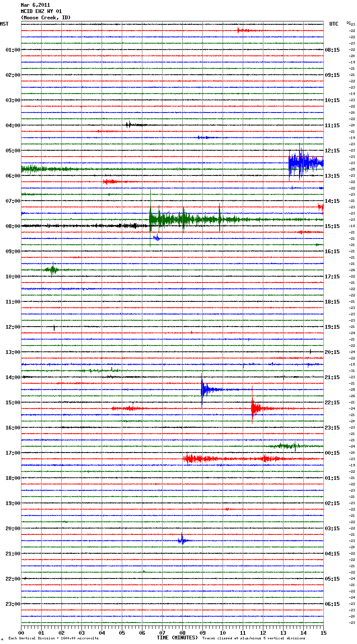Click the 22:15 UTC time label
357x644 pixels.
pos(332,403)
